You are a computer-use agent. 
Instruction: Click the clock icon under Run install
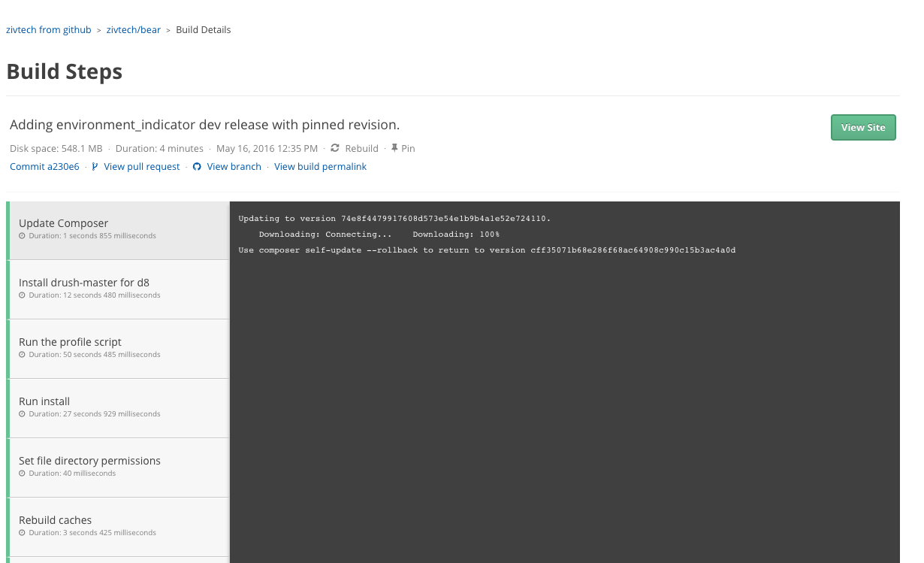[23, 414]
